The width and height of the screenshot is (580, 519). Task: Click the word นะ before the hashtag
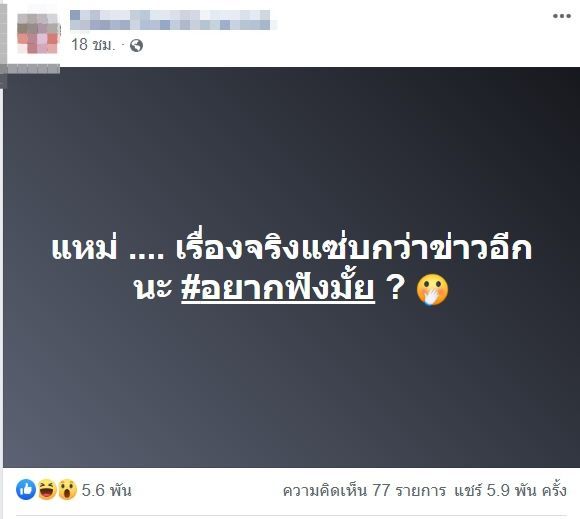153,289
